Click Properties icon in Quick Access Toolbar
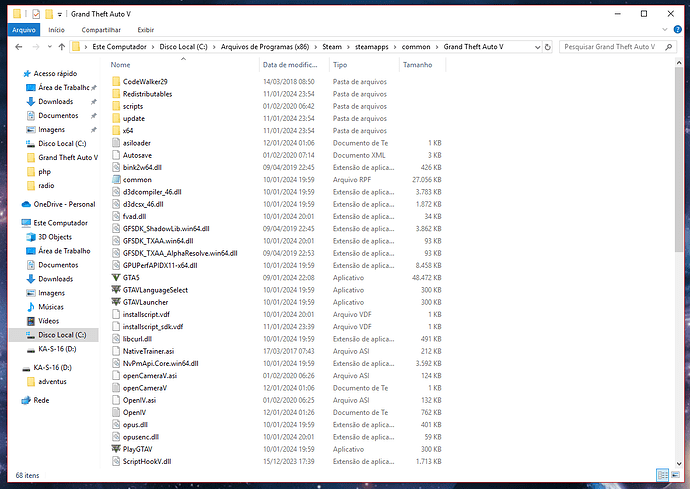The width and height of the screenshot is (690, 489). (36, 14)
